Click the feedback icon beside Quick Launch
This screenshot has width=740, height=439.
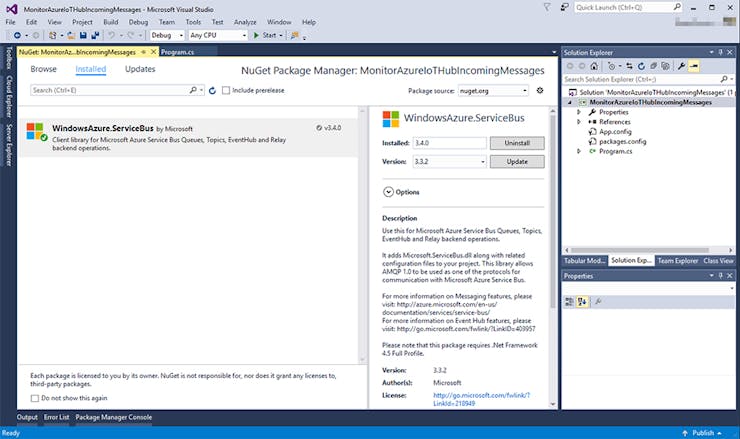coord(564,8)
